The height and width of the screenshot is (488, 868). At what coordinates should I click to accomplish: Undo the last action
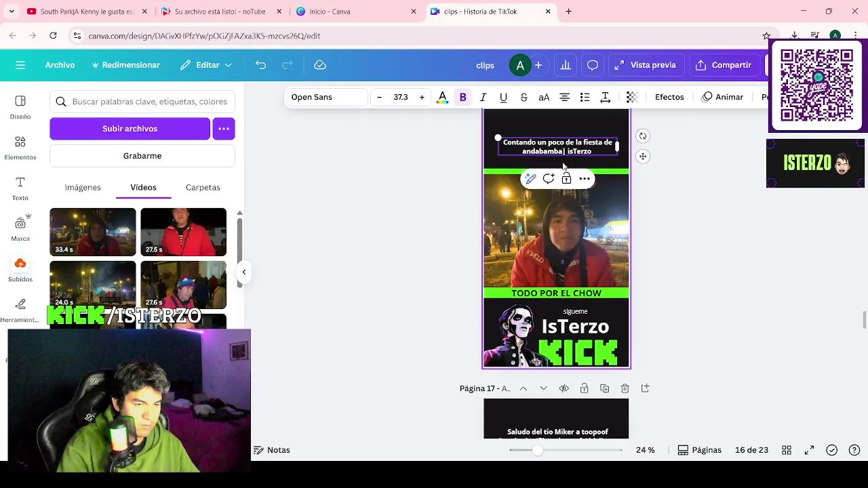point(260,65)
